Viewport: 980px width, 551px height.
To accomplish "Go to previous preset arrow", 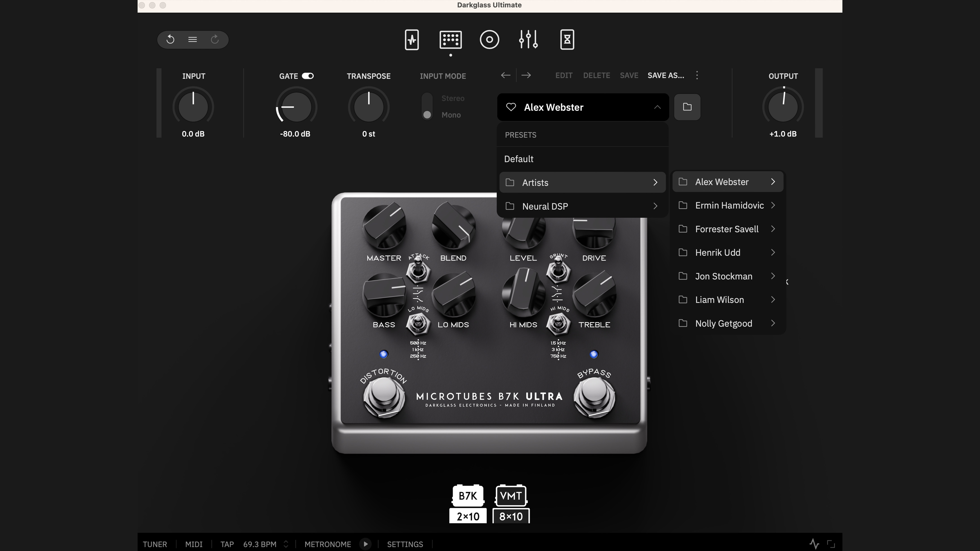I will [505, 75].
